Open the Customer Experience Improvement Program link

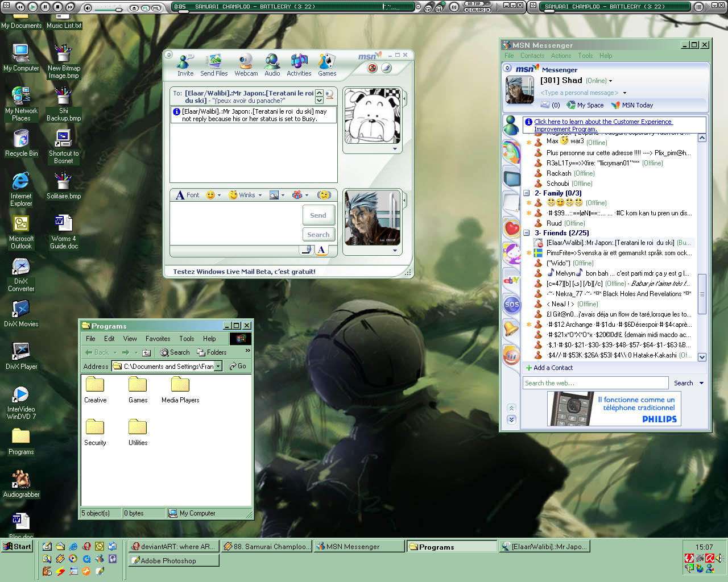pos(603,125)
